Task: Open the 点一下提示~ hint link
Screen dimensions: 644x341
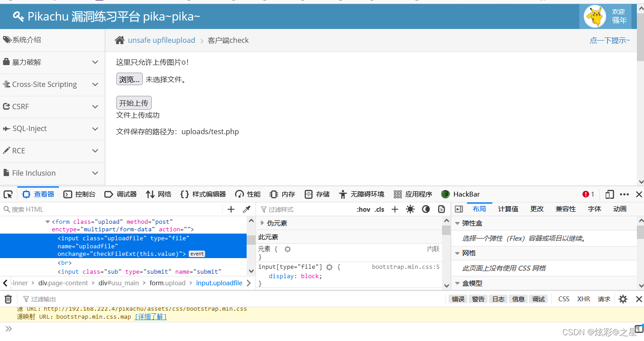Action: click(x=610, y=41)
